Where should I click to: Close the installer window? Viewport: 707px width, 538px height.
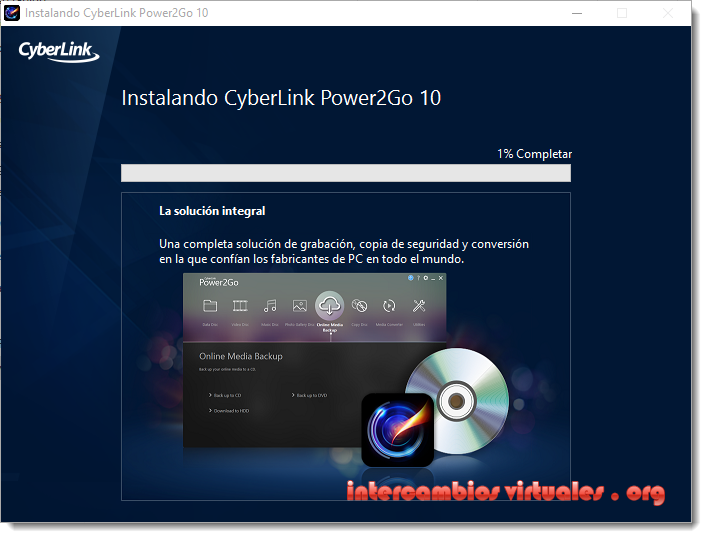coord(668,13)
